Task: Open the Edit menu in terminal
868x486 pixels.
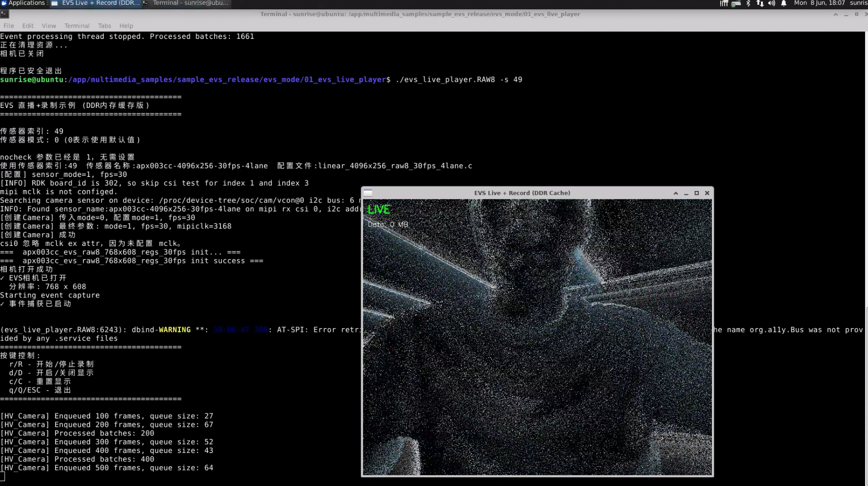Action: 28,26
